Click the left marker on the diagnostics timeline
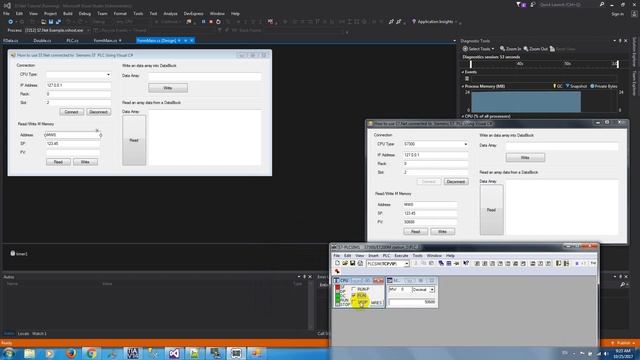This screenshot has width=640, height=360. pos(471,64)
